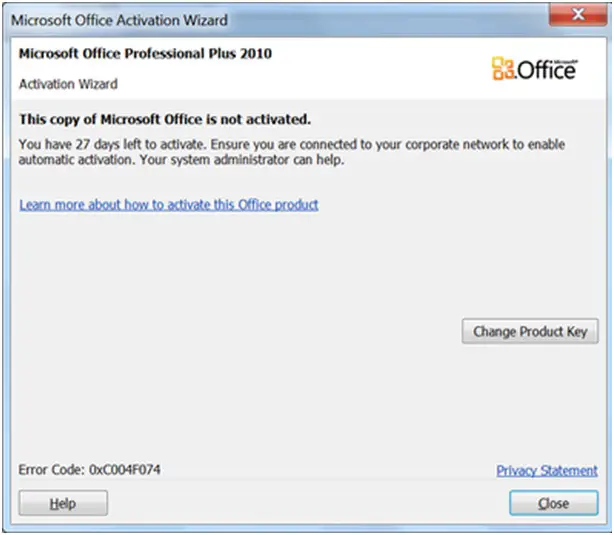Click the Error Code label text
The height and width of the screenshot is (535, 614).
pos(52,470)
